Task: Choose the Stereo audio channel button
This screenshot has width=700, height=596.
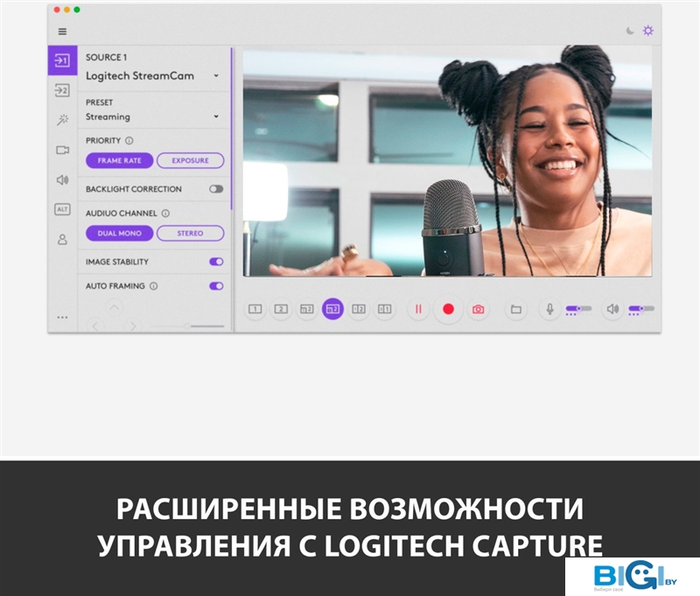Action: (x=190, y=234)
